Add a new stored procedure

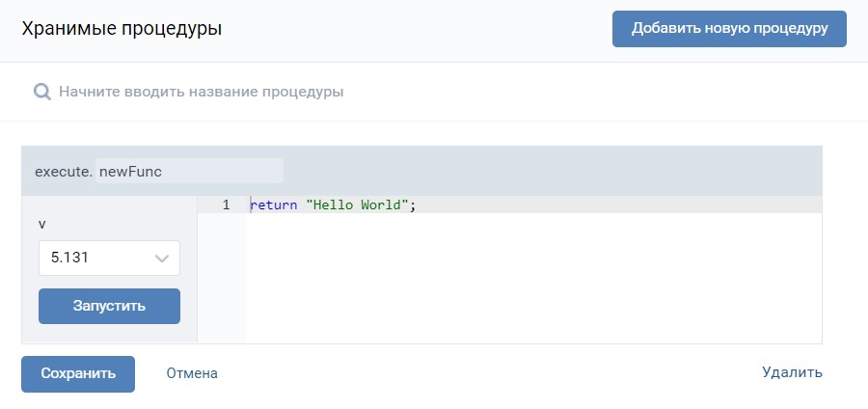(x=729, y=29)
